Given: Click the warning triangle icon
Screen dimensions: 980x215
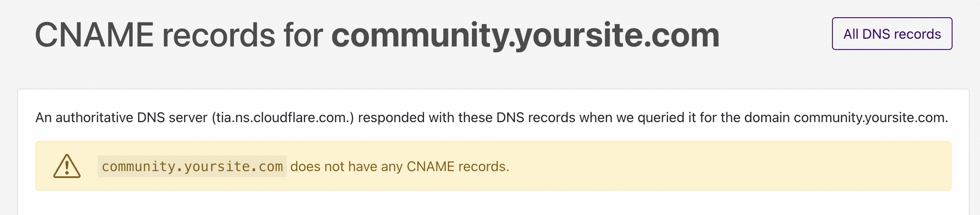Looking at the screenshot, I should (x=67, y=166).
